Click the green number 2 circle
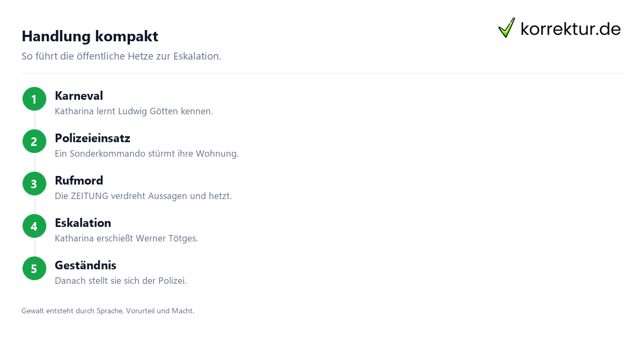 [x=34, y=142]
